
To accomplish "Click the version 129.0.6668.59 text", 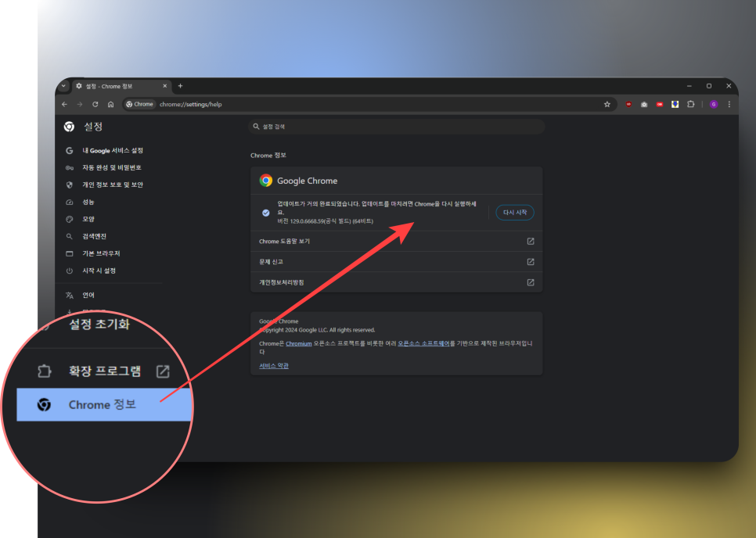I will 325,221.
